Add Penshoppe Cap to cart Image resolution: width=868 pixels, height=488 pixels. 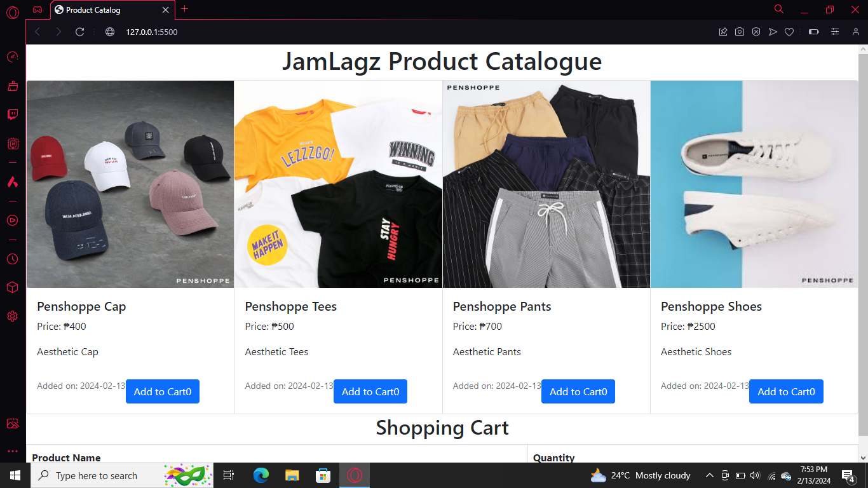(163, 391)
